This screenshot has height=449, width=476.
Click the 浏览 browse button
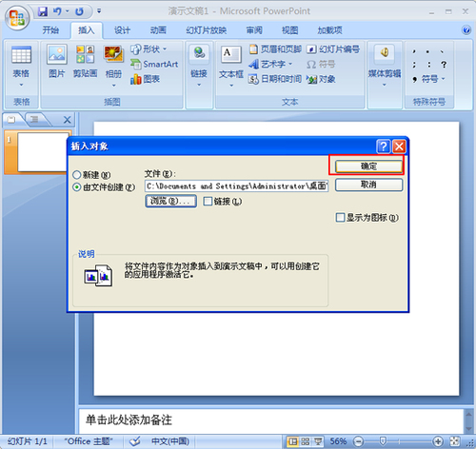(x=170, y=201)
